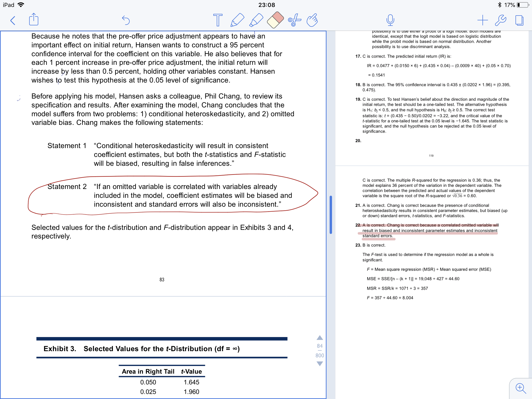Open the share/export menu
The height and width of the screenshot is (399, 532).
[x=34, y=19]
